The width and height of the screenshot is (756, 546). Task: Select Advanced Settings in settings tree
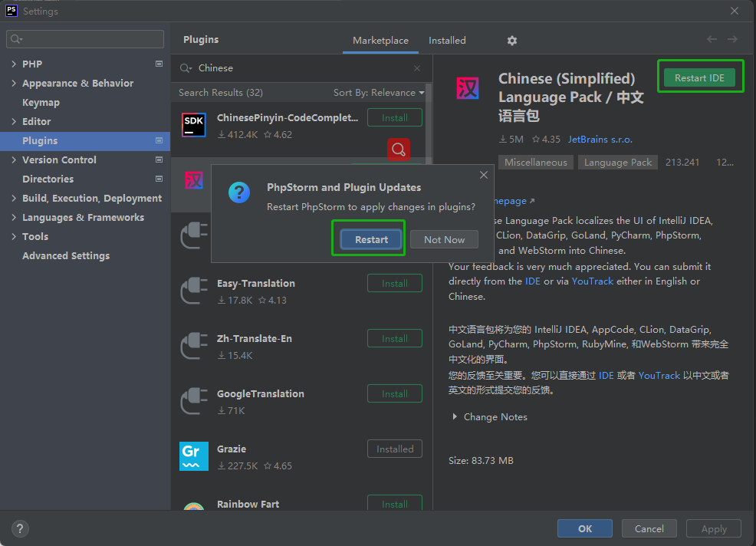[x=66, y=255]
